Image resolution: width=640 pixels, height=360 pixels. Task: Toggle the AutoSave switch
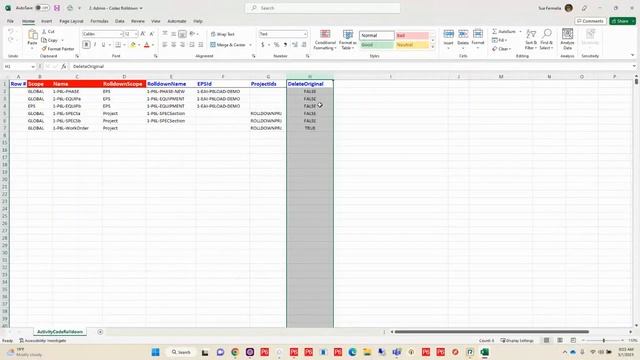click(42, 8)
